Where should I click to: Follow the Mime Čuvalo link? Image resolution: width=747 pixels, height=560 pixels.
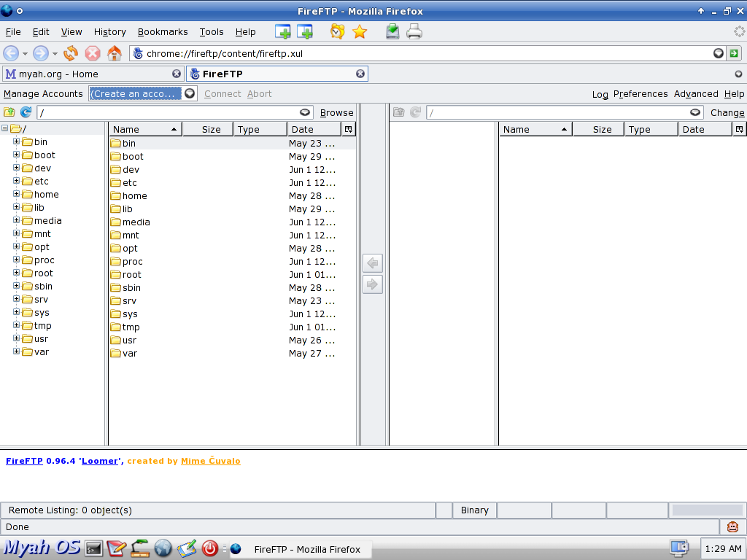pos(211,461)
